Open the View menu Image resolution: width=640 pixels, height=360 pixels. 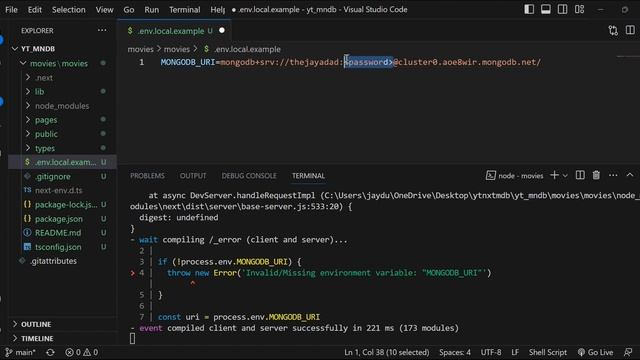click(x=104, y=9)
